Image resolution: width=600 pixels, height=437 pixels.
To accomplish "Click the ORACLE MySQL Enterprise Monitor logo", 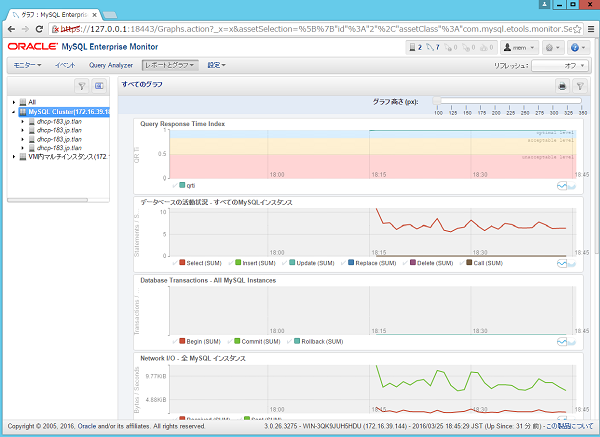I will coord(83,47).
